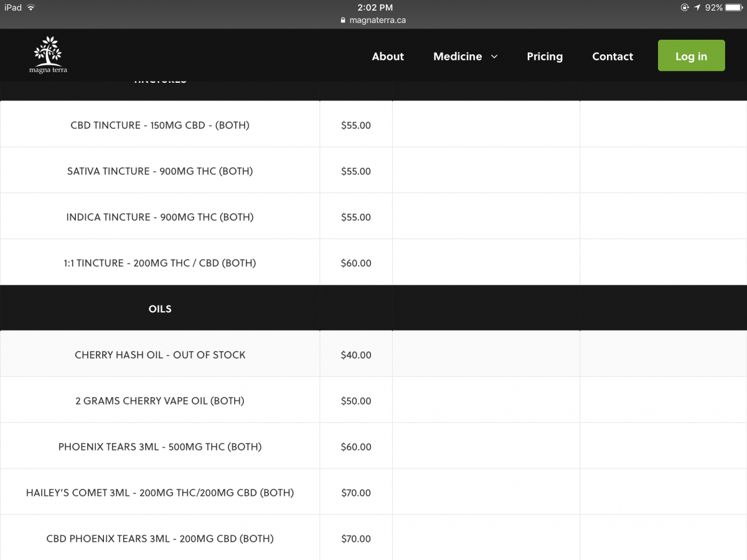The image size is (747, 560).
Task: Click the $70.00 price for Hailey's Comet
Action: point(356,493)
